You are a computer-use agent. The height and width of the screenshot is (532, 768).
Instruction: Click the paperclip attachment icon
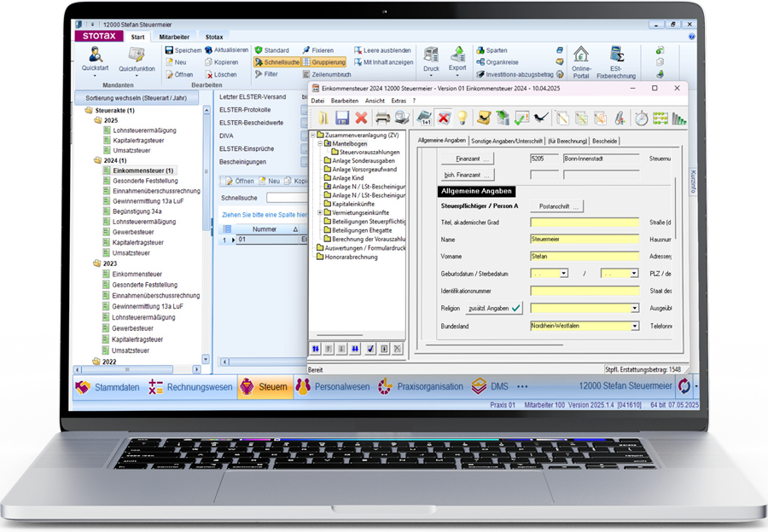(620, 118)
